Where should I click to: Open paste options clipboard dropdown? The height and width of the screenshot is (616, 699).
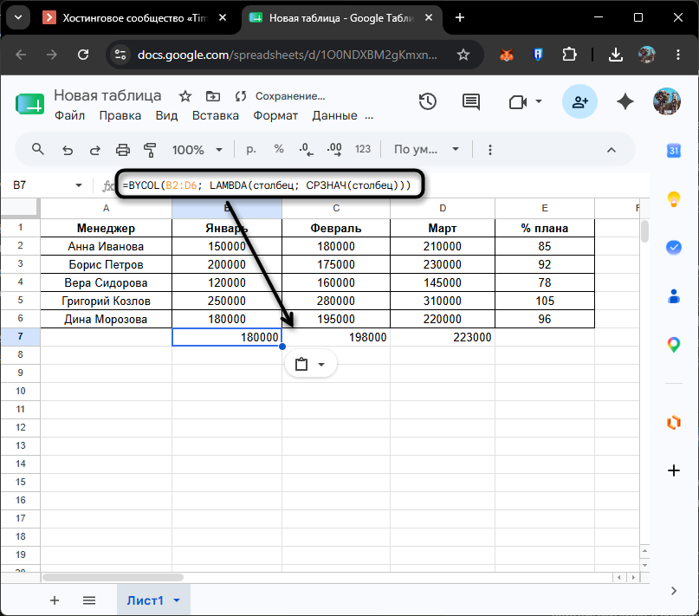pos(310,365)
